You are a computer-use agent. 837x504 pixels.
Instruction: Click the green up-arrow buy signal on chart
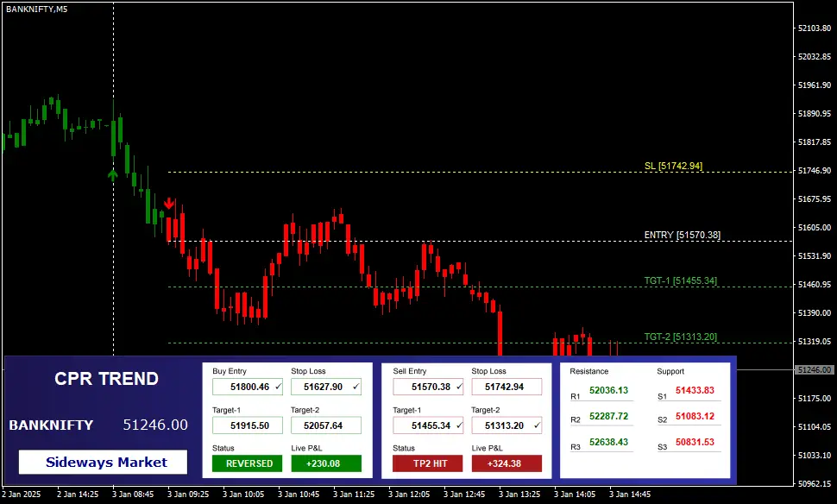(113, 174)
